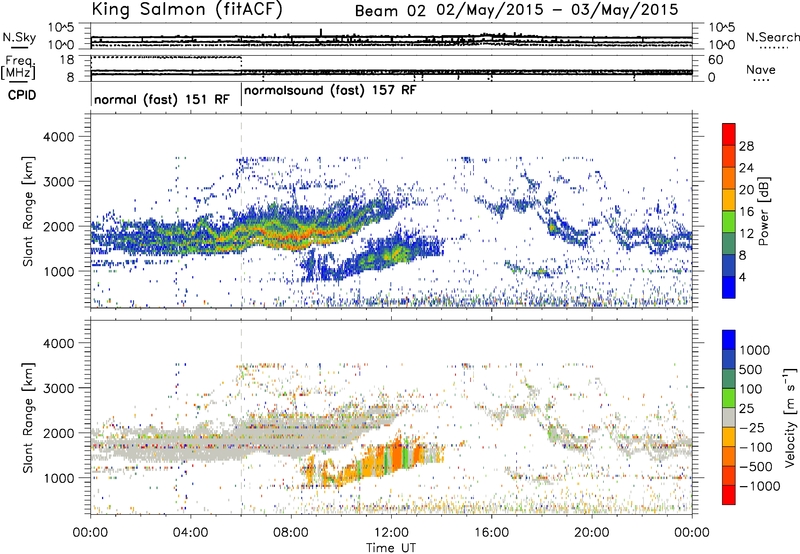
Task: Click the 60 tick on Nave axis
Action: pos(716,60)
